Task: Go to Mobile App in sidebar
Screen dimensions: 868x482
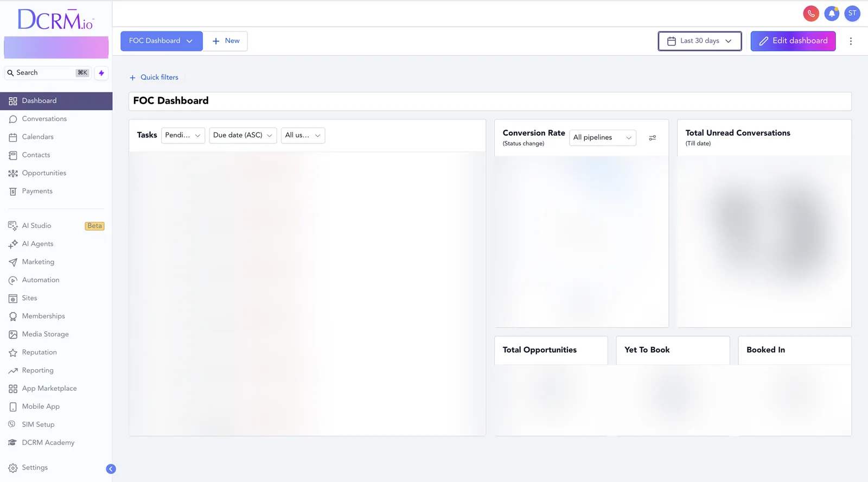Action: 41,407
